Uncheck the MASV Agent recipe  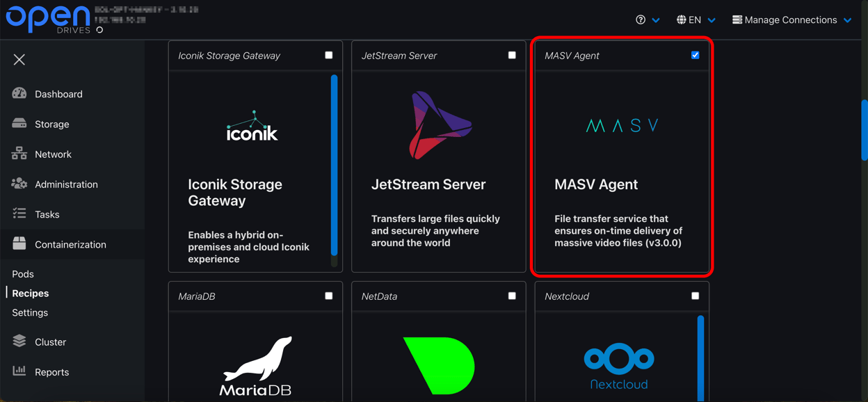tap(695, 54)
